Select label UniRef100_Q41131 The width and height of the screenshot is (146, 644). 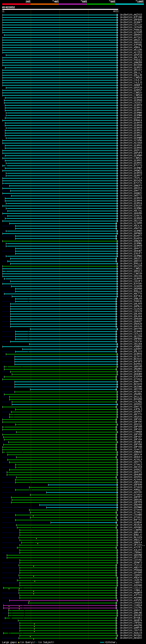(131, 397)
